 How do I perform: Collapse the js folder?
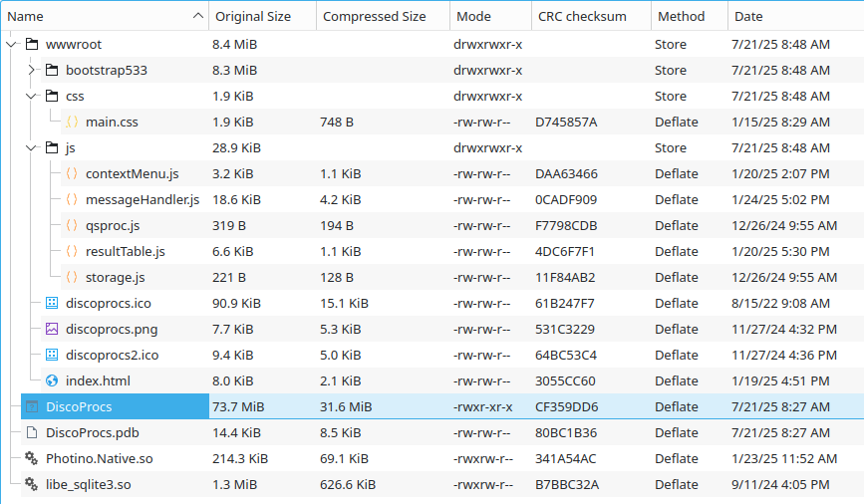point(31,148)
